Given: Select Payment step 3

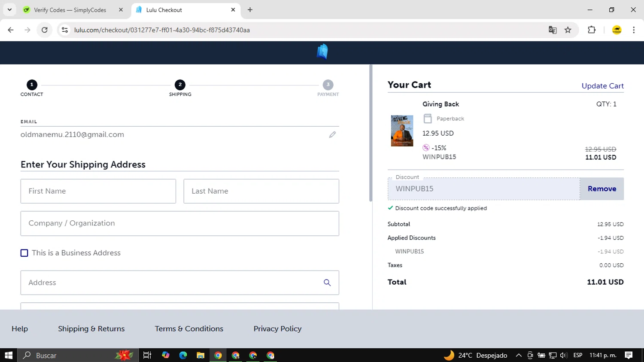Looking at the screenshot, I should click(x=328, y=88).
